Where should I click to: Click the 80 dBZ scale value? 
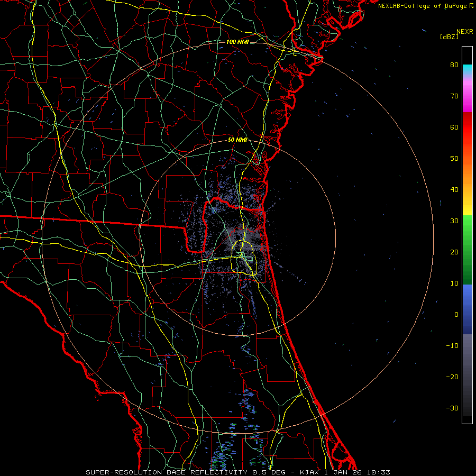pos(454,65)
